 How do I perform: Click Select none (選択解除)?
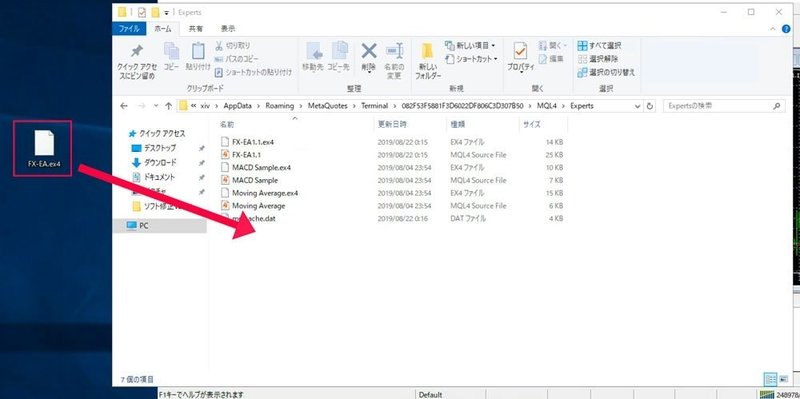click(x=597, y=59)
